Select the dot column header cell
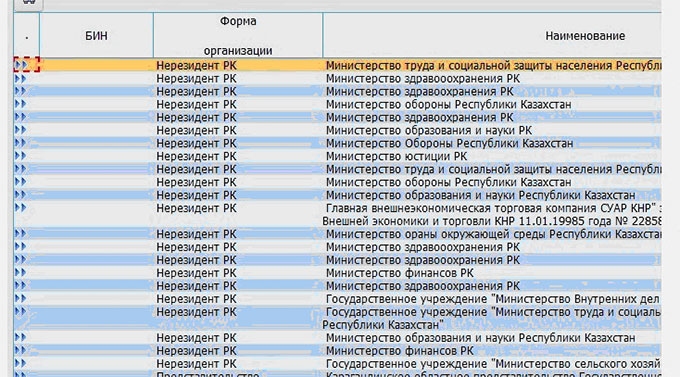Screen dimensions: 680x377 pyautogui.click(x=26, y=36)
